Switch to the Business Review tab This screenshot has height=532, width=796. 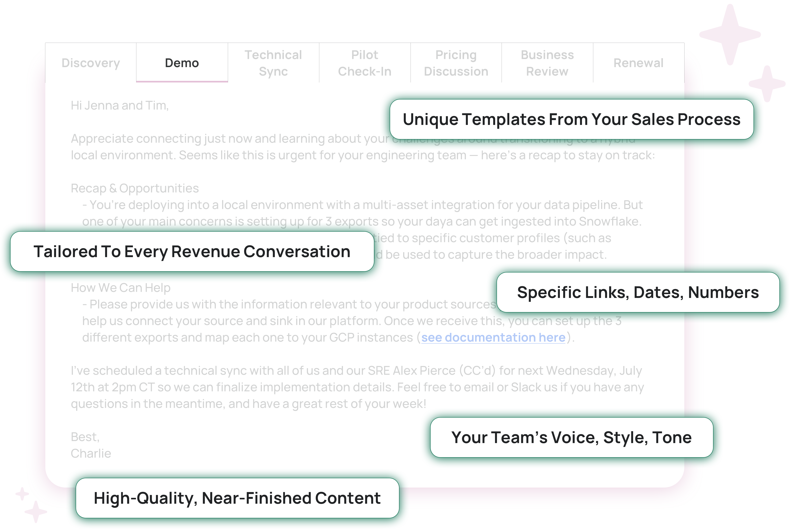(547, 63)
